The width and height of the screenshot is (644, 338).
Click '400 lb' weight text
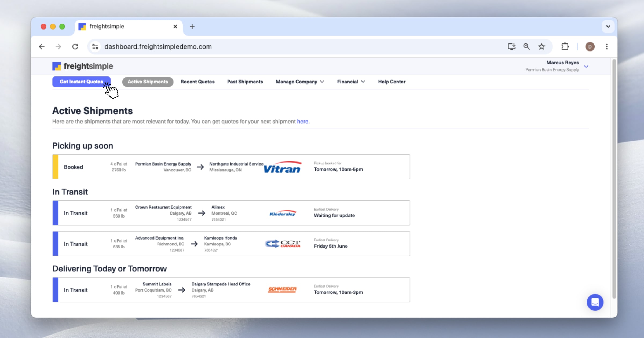point(119,293)
